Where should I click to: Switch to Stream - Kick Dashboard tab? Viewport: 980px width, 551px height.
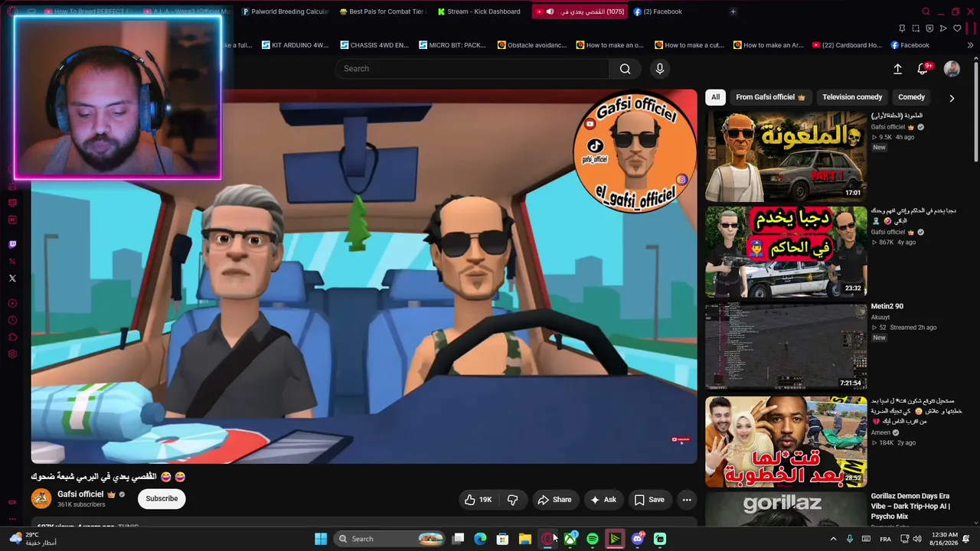point(479,11)
